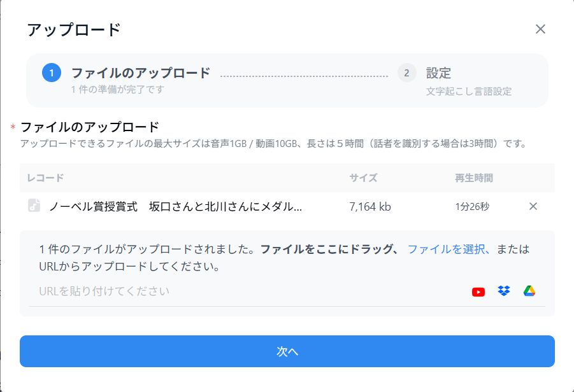Viewport: 574px width, 392px height.
Task: Remove the uploaded file with the X icon
Action: [533, 206]
